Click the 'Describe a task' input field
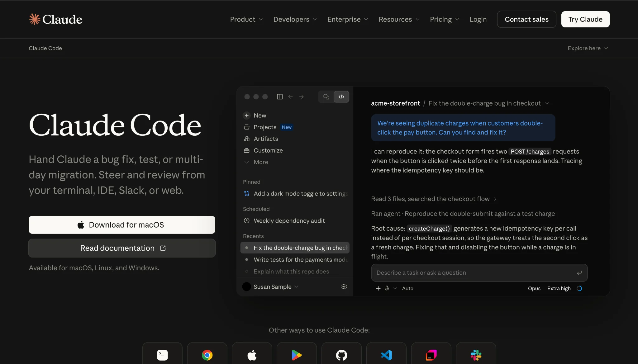638x364 pixels. tap(479, 273)
